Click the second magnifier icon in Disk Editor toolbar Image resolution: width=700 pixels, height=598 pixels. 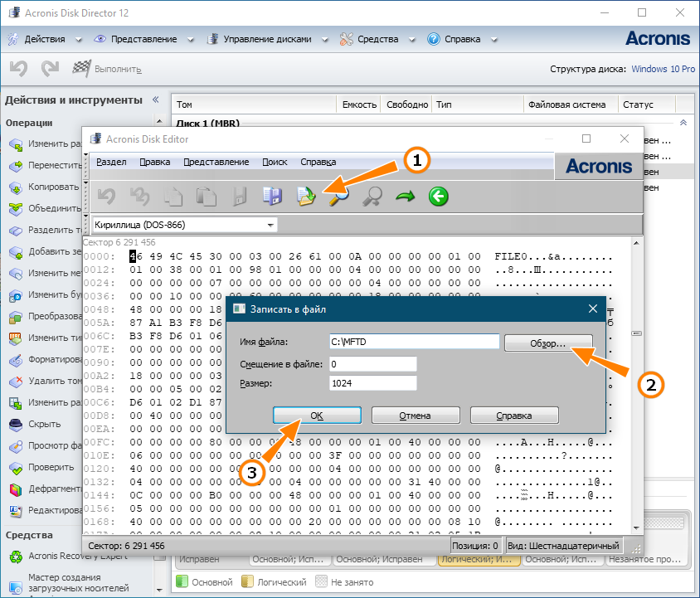373,196
